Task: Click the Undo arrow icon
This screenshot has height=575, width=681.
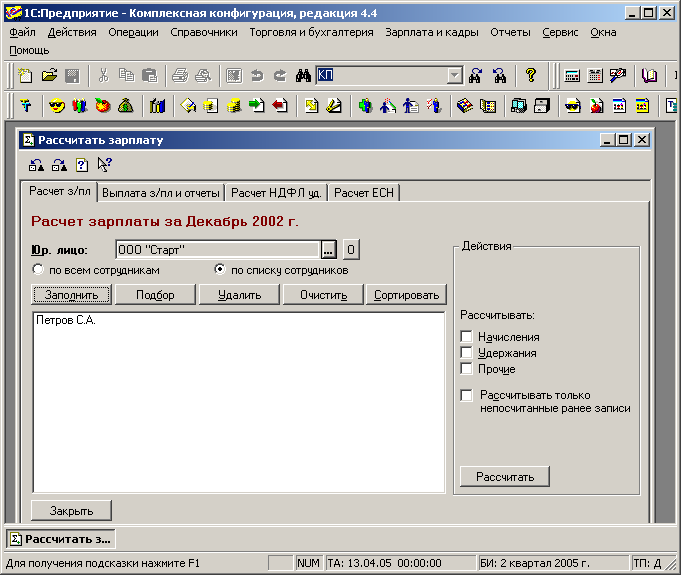Action: click(257, 76)
